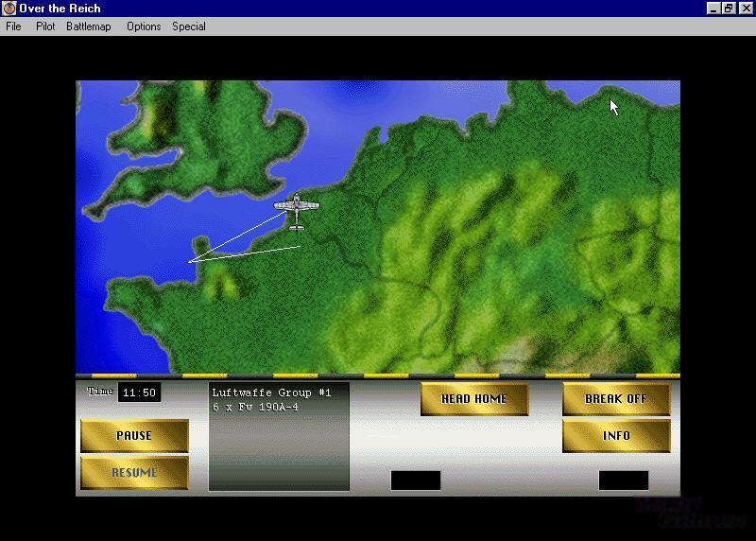Close the Over the Reich window

747,9
